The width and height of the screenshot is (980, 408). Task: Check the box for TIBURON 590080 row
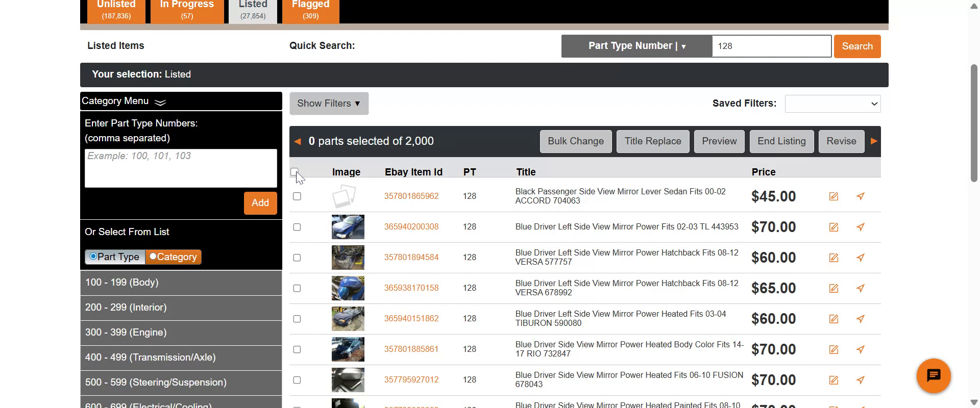pyautogui.click(x=297, y=319)
